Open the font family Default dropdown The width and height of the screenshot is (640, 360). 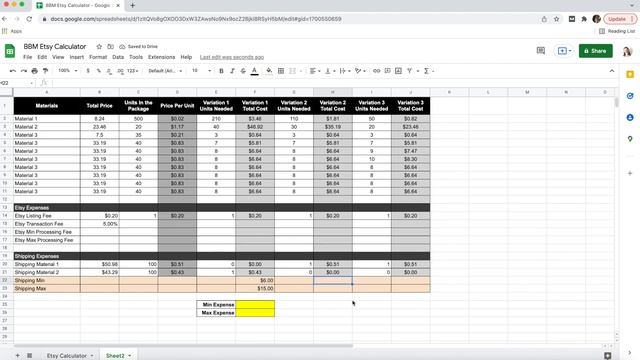pos(165,71)
